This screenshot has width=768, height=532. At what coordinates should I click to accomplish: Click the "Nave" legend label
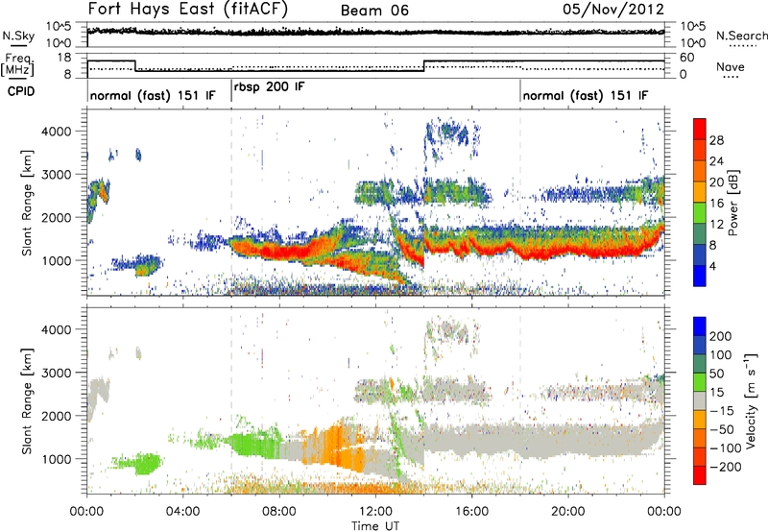731,66
